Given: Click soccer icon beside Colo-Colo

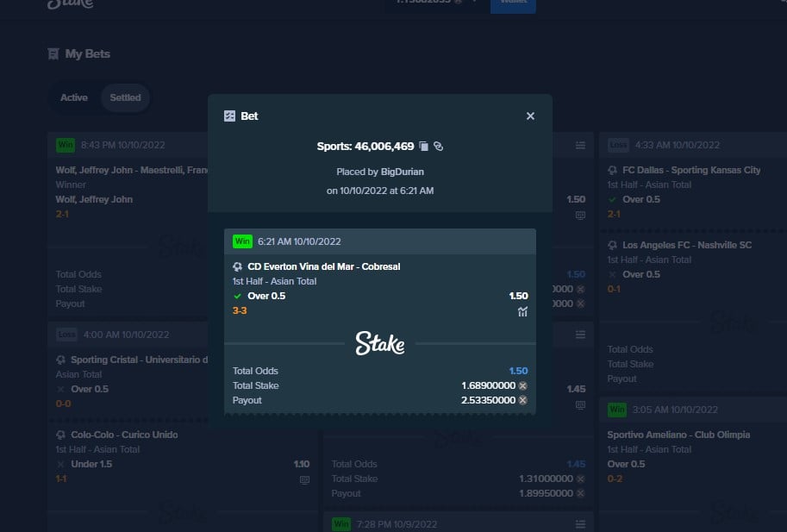Looking at the screenshot, I should [x=60, y=435].
